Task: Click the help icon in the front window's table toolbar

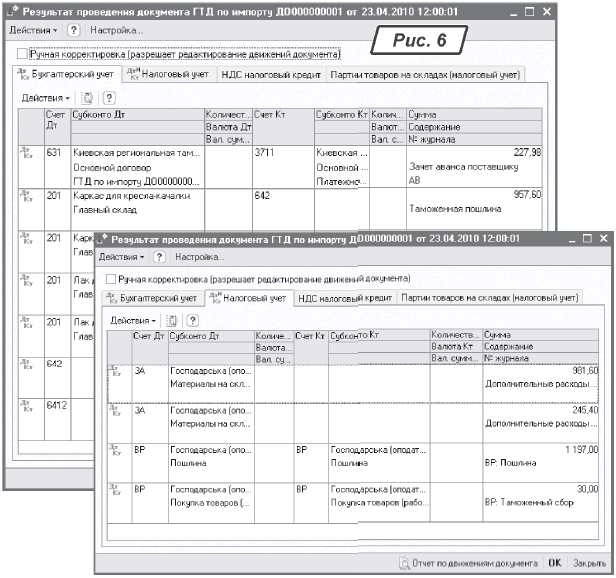Action: coord(192,320)
